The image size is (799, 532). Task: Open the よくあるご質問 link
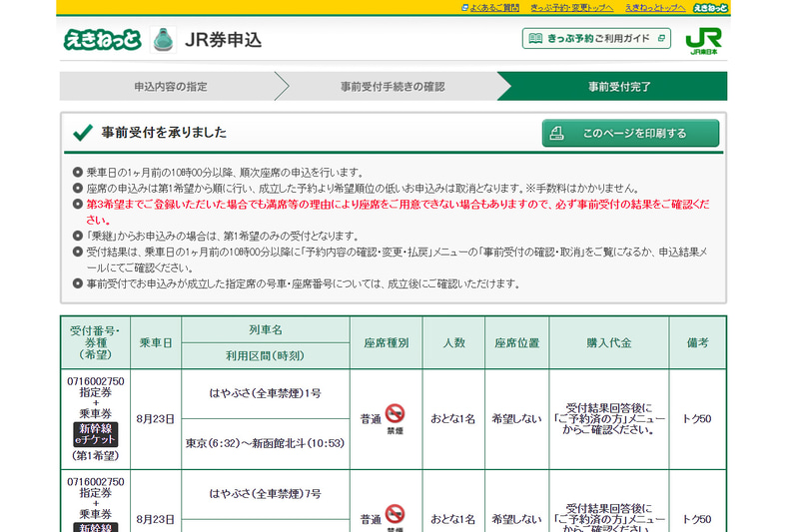(494, 8)
